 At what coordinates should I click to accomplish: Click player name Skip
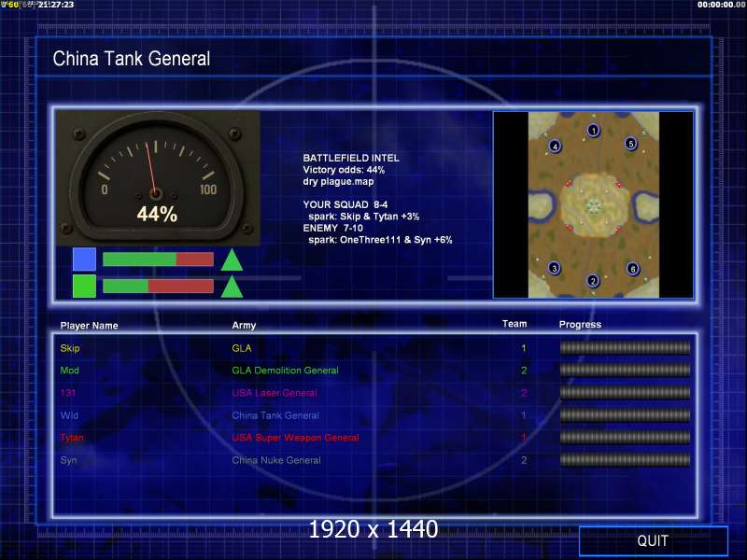(x=70, y=348)
